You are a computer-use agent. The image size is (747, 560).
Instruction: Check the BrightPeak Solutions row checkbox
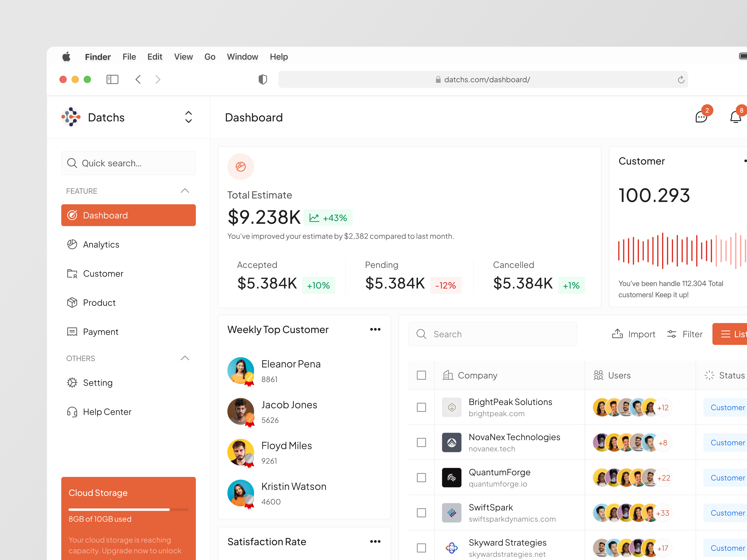[x=421, y=407]
